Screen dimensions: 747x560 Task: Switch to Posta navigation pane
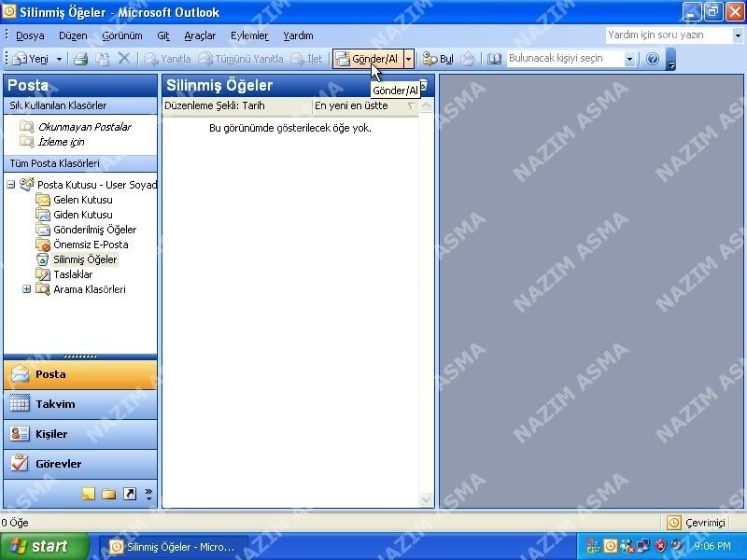coord(80,375)
